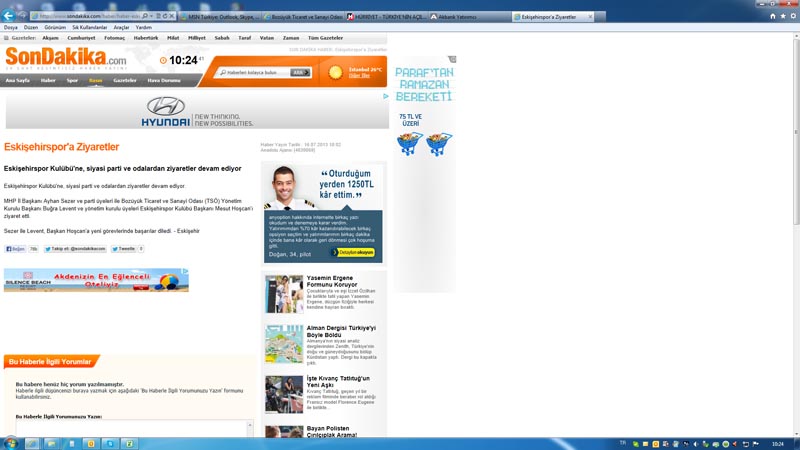Open the Düzen menu
800x450 pixels.
click(31, 28)
